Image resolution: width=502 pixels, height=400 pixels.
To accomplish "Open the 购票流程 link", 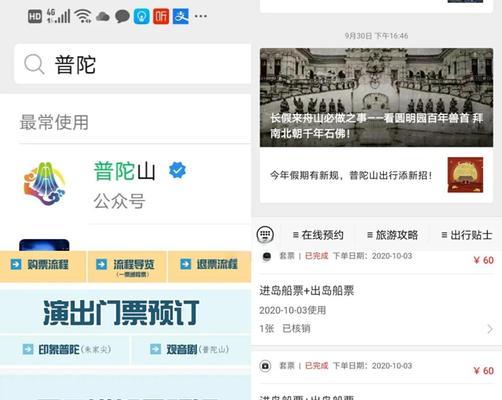I will point(43,267).
